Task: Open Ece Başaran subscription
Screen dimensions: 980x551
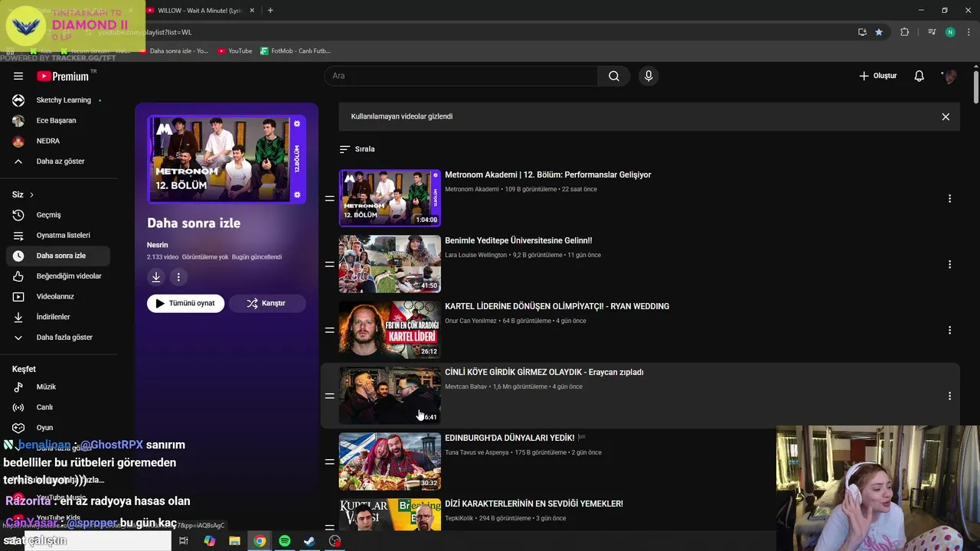Action: pyautogui.click(x=57, y=120)
